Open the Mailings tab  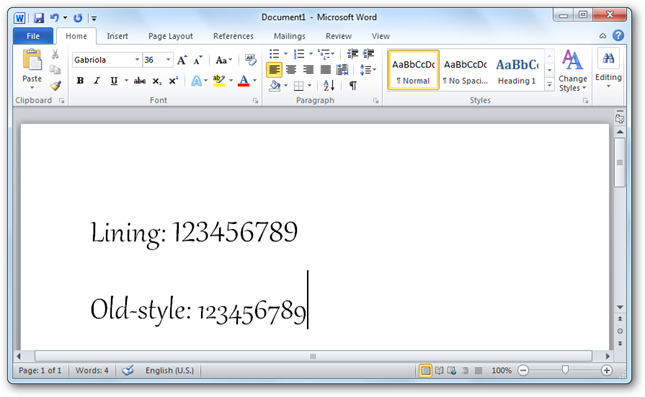290,36
